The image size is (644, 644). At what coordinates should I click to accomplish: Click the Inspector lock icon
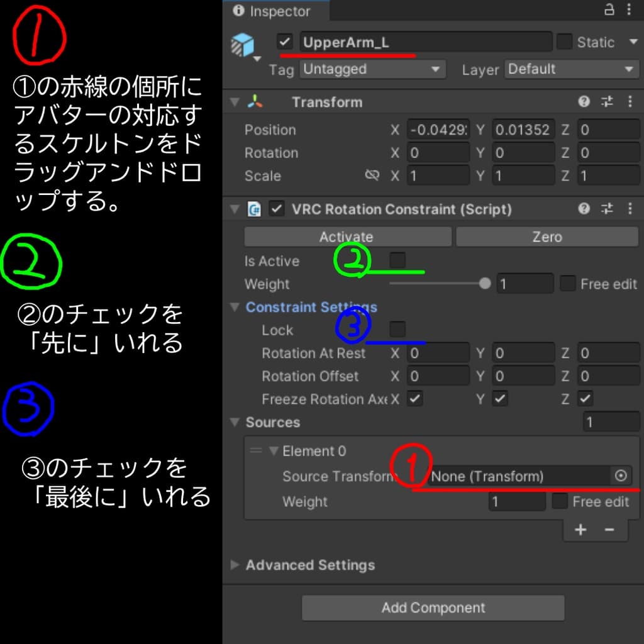click(x=609, y=9)
